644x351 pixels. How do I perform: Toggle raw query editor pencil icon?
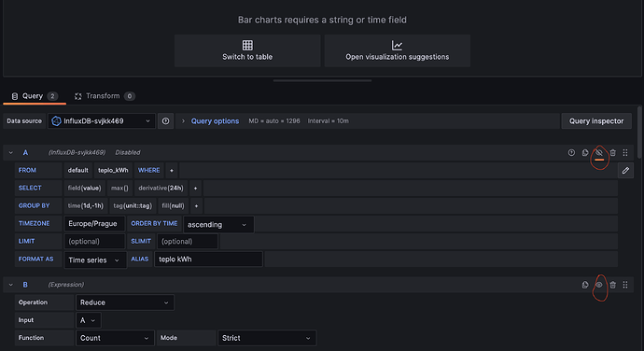click(625, 170)
